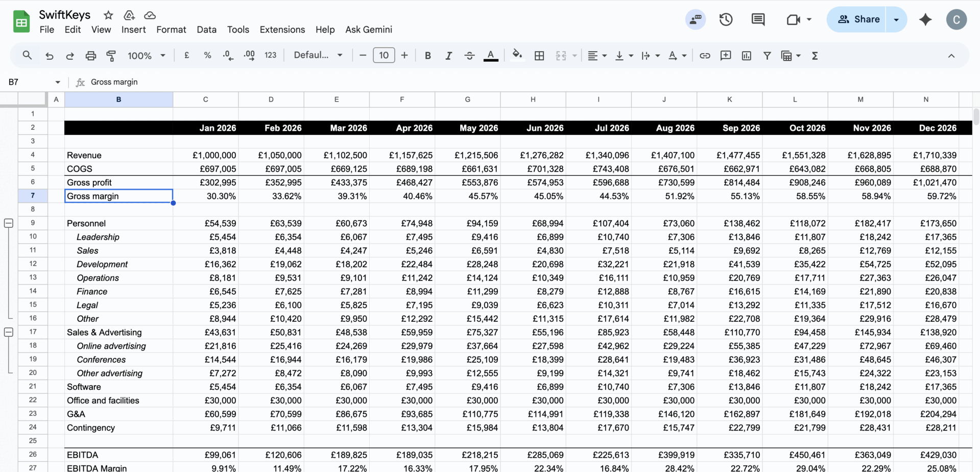Open the functions sigma icon

click(x=815, y=56)
